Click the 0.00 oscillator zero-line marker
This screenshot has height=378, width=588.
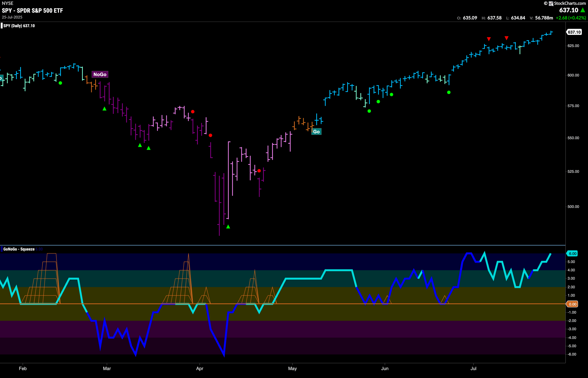[x=573, y=304]
